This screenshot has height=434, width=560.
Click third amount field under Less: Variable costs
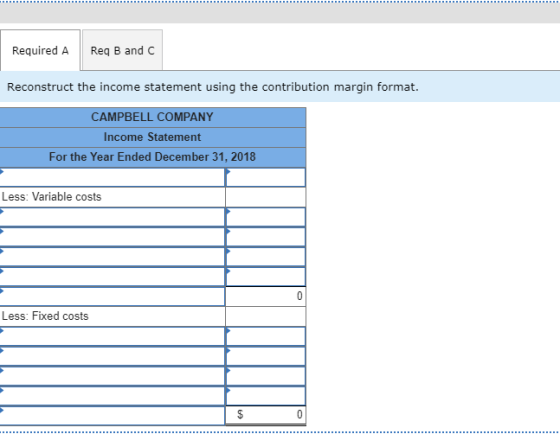266,256
